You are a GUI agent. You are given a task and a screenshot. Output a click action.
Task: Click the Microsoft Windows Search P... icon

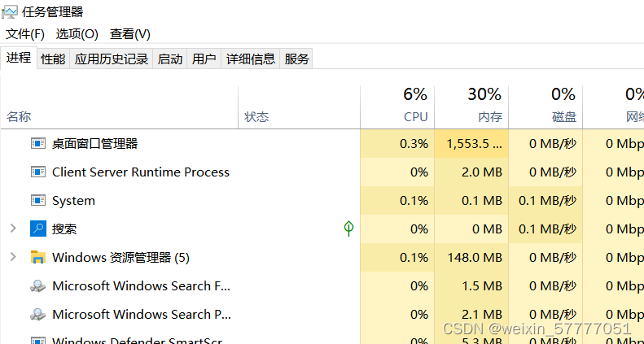pyautogui.click(x=38, y=314)
